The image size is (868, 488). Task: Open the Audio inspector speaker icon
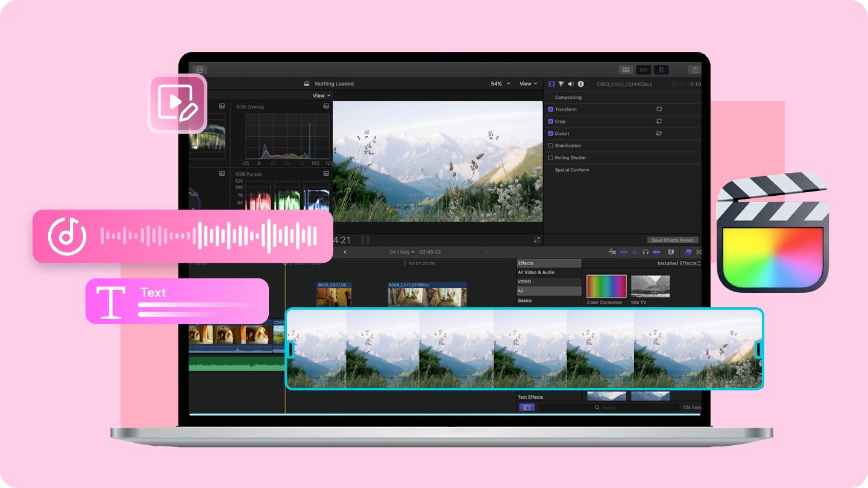pyautogui.click(x=571, y=84)
